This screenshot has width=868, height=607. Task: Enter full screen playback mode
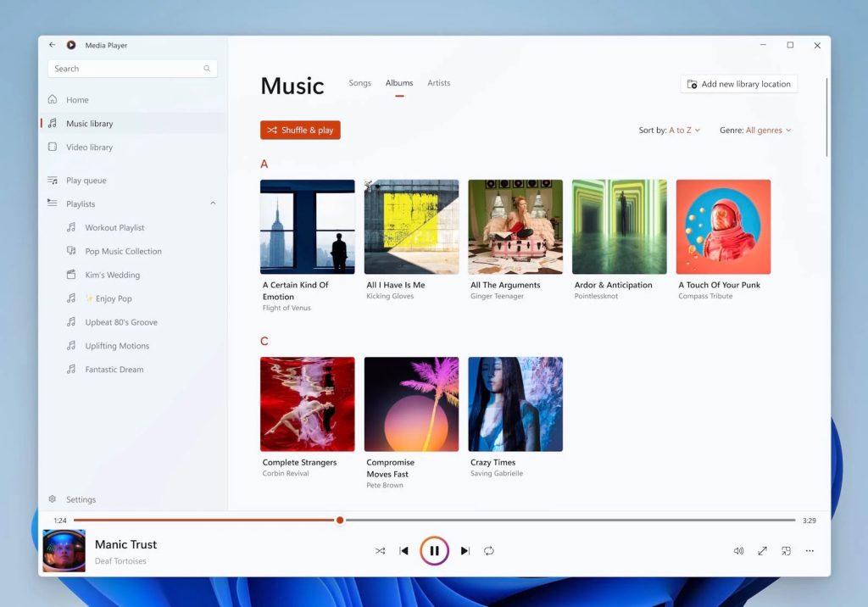pos(762,550)
